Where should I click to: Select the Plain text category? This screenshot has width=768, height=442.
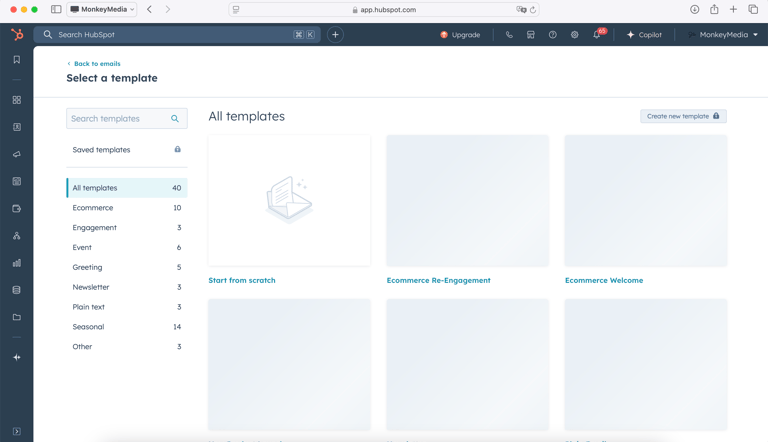(x=127, y=307)
